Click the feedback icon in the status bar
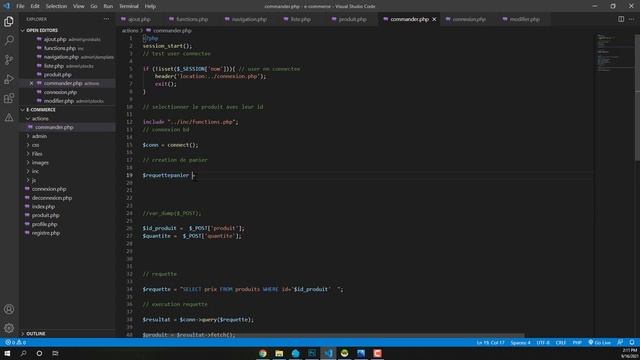640x360 pixels. click(x=620, y=342)
